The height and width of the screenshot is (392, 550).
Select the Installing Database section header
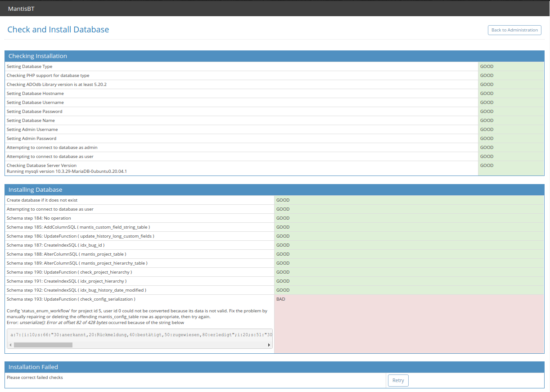pos(35,190)
